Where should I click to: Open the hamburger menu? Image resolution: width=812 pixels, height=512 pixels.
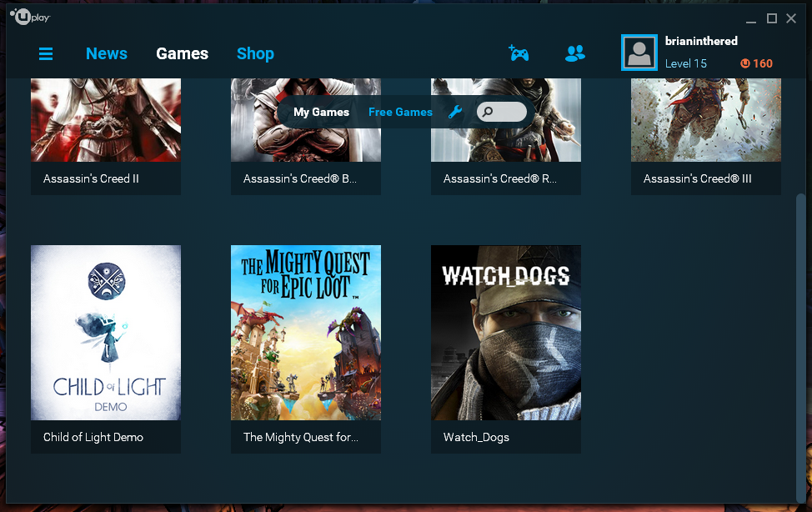tap(46, 54)
